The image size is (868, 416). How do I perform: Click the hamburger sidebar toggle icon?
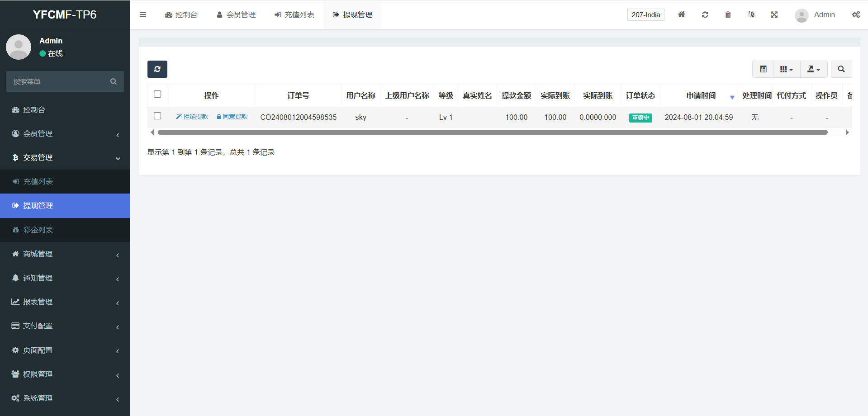143,15
